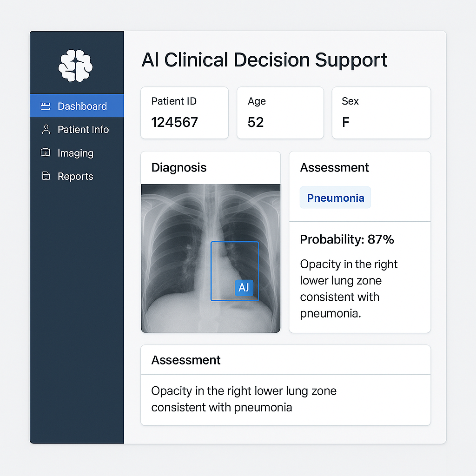Open the Imaging section
The height and width of the screenshot is (476, 476).
[x=77, y=152]
